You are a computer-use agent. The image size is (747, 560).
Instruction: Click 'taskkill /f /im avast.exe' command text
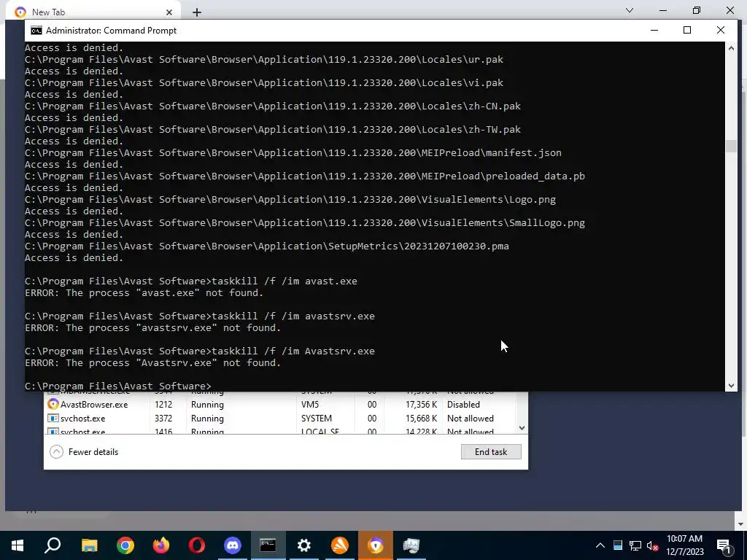(285, 281)
